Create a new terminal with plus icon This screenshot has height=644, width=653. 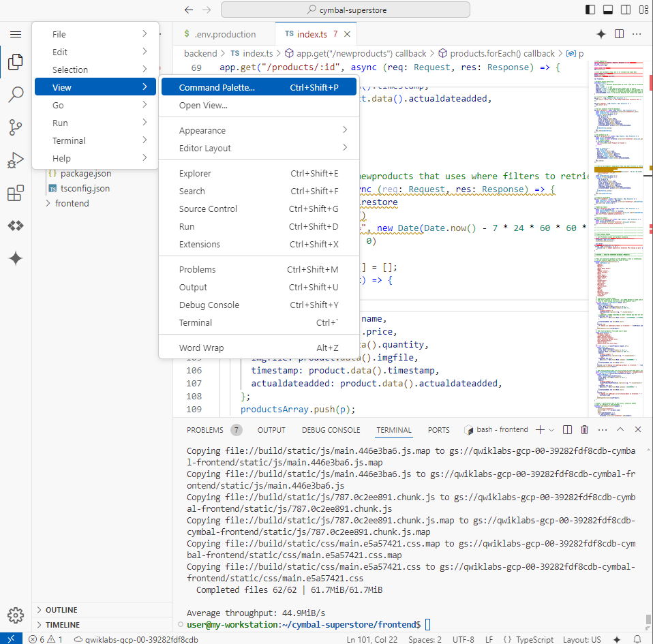point(540,429)
